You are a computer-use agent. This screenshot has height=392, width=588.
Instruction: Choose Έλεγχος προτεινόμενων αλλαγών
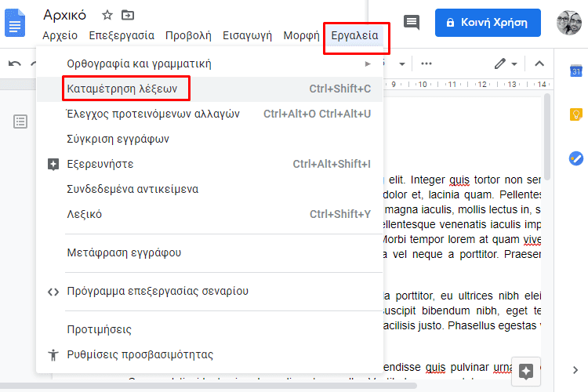pos(209,114)
